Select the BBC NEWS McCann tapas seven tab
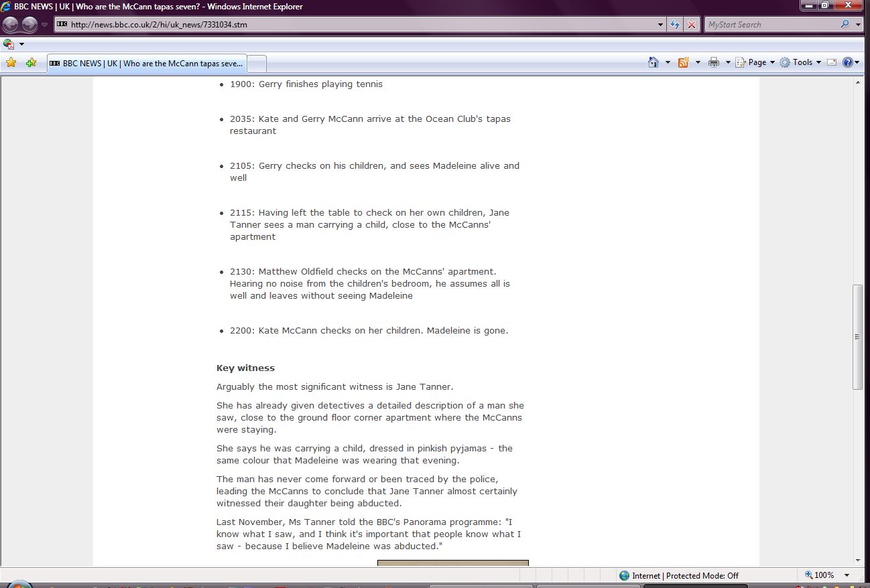Viewport: 870px width, 588px height. point(146,64)
